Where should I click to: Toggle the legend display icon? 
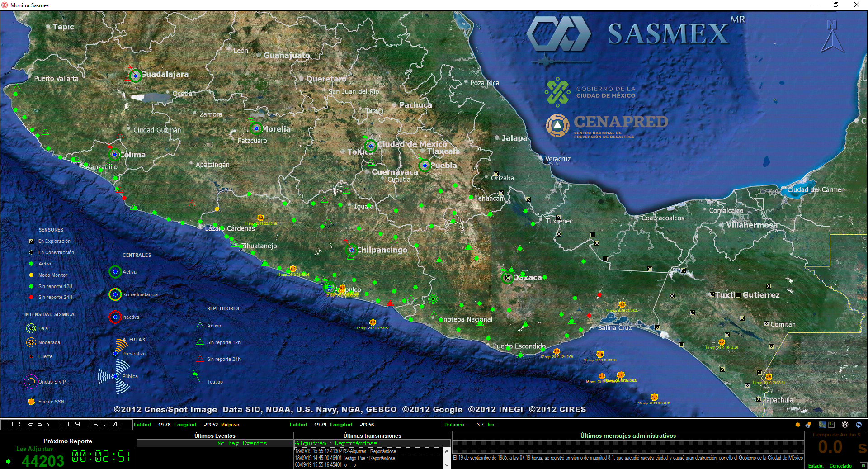[831, 425]
